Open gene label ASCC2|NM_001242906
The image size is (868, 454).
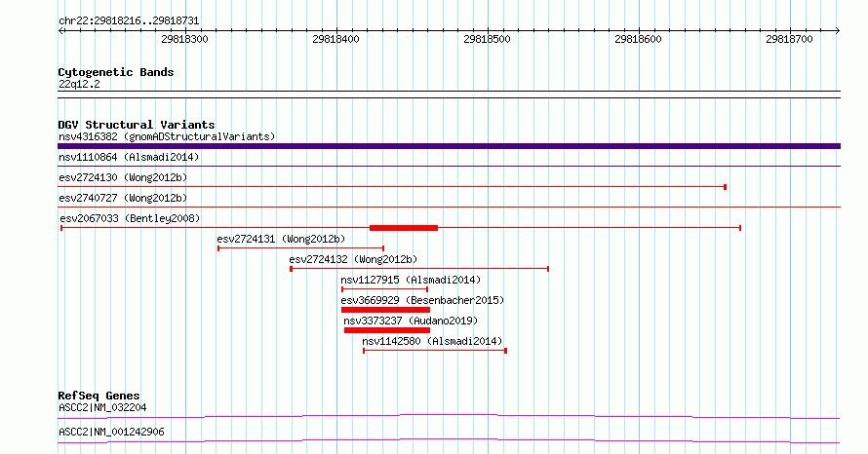111,432
